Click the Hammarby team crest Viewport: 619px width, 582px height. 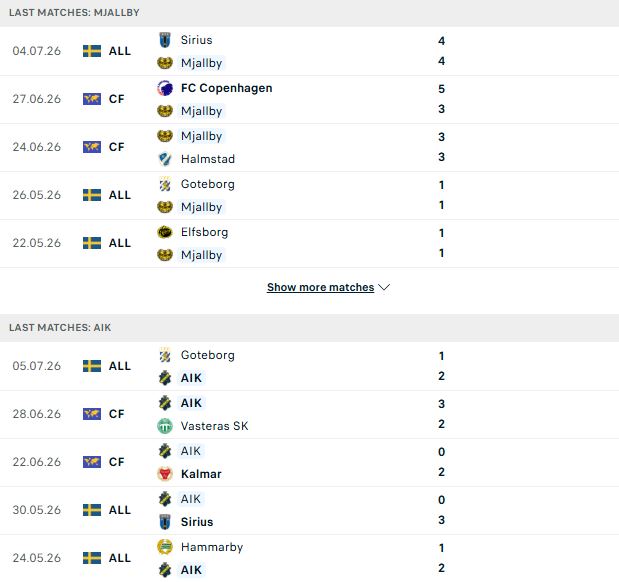(x=165, y=547)
